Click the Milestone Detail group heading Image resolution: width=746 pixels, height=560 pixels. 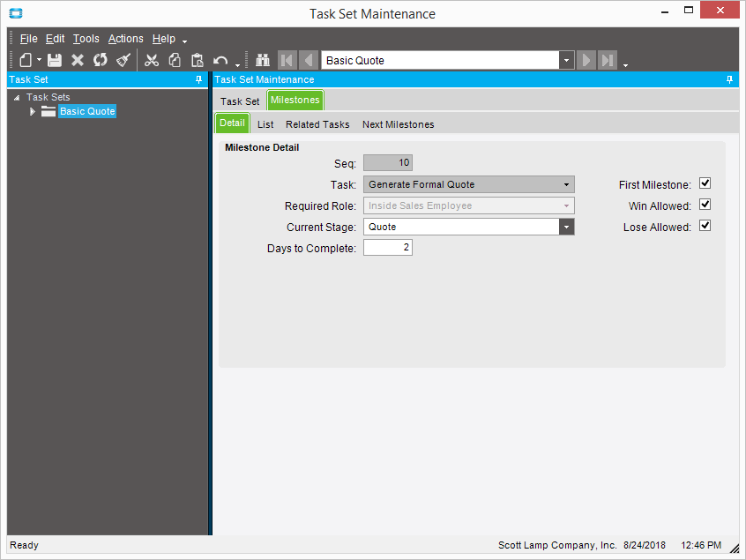tap(262, 147)
